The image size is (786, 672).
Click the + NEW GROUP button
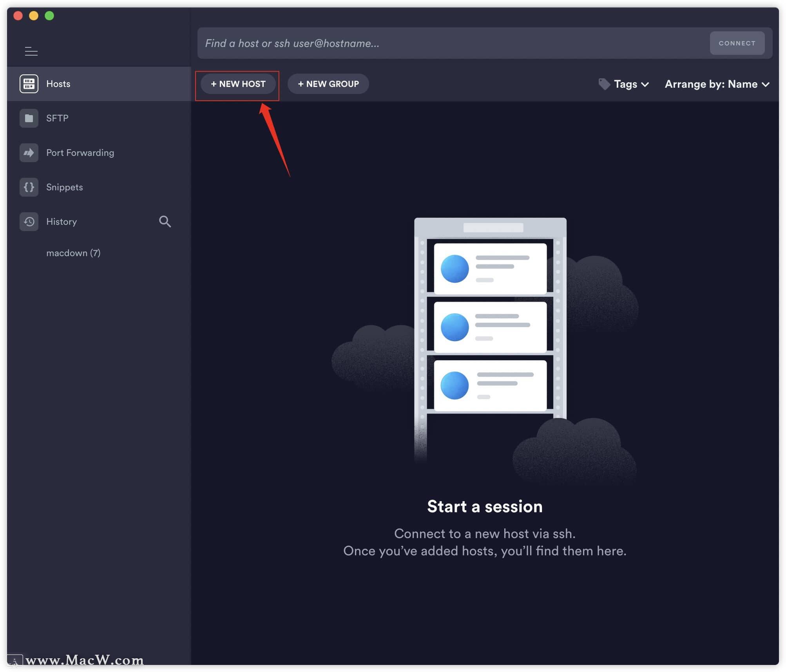click(x=328, y=84)
